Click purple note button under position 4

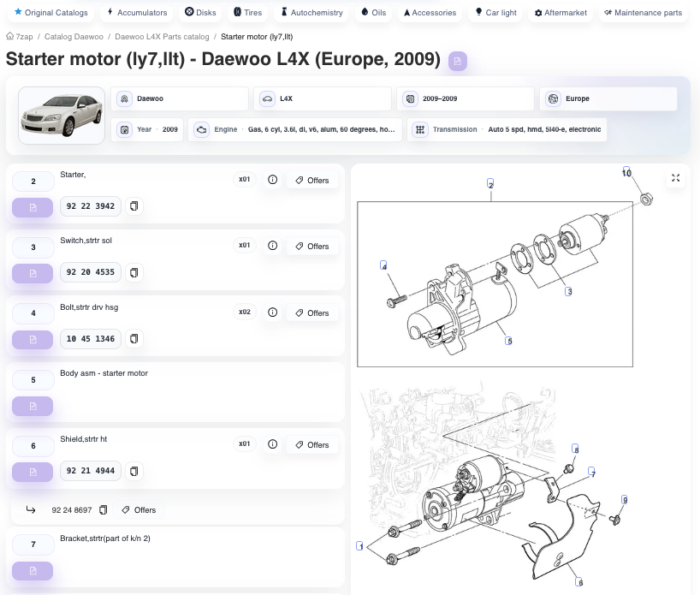click(x=33, y=340)
